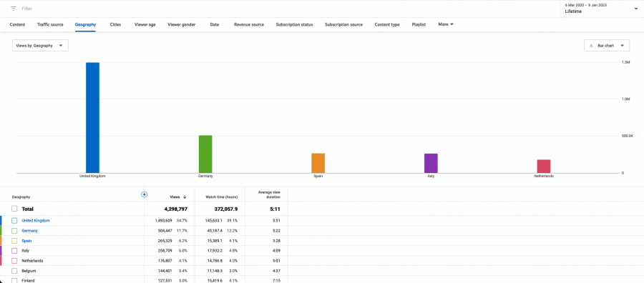644x283 pixels.
Task: Click the total average duration 5:11
Action: pos(276,209)
